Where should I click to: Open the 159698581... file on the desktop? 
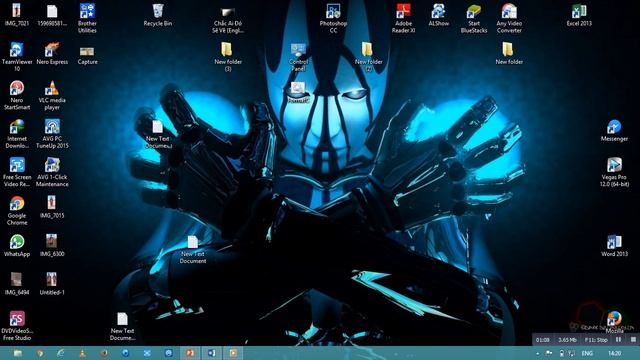pyautogui.click(x=52, y=15)
